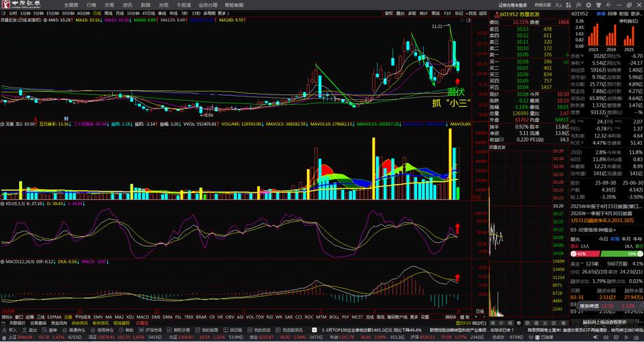The image size is (644, 342).
Task: Click the F10 company info button
Action: tap(447, 13)
